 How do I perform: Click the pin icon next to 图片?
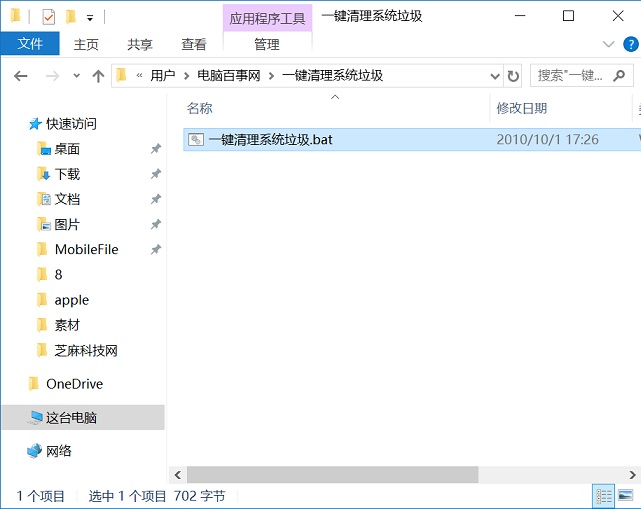(156, 224)
